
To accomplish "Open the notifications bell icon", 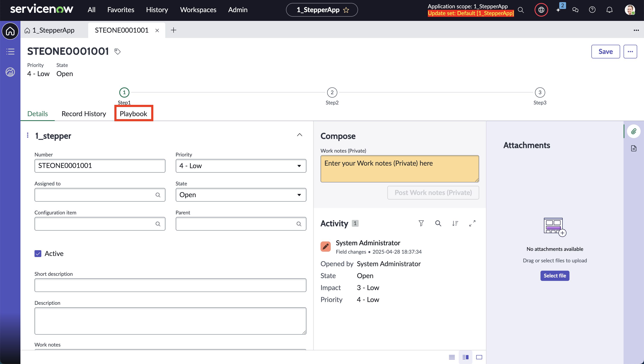I will coord(609,10).
